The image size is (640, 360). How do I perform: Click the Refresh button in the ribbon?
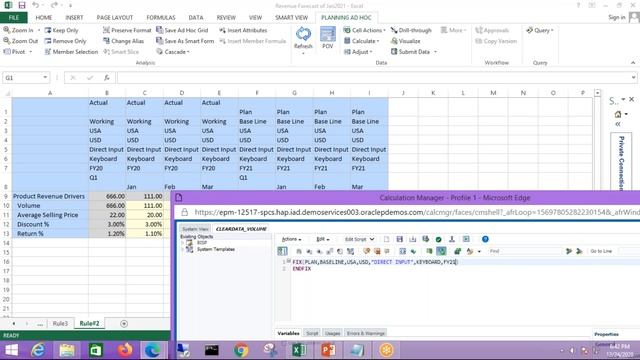click(303, 38)
